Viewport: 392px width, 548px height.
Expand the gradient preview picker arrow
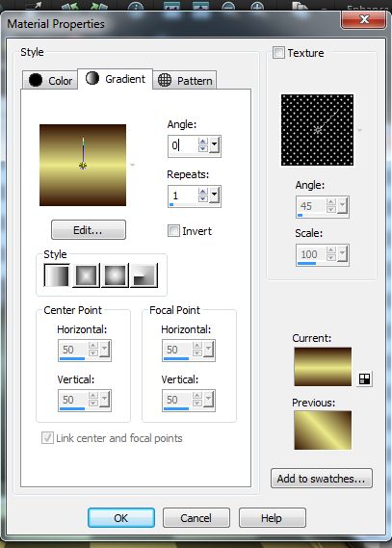tap(132, 165)
